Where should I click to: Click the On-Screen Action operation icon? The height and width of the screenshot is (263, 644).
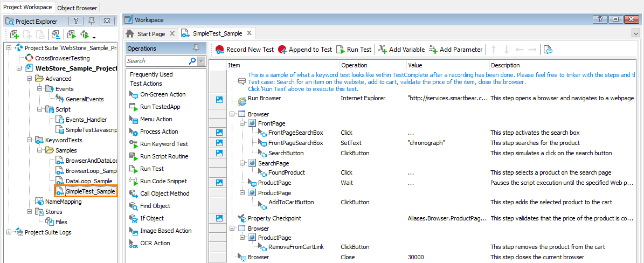pos(134,94)
